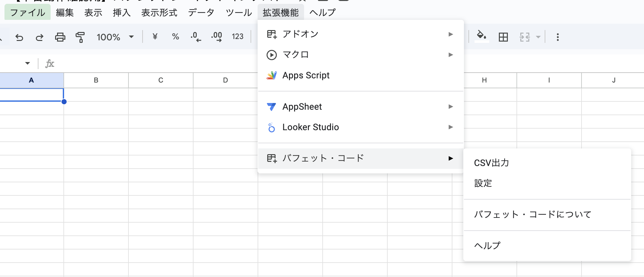
Task: Open the データ menu
Action: pyautogui.click(x=201, y=12)
